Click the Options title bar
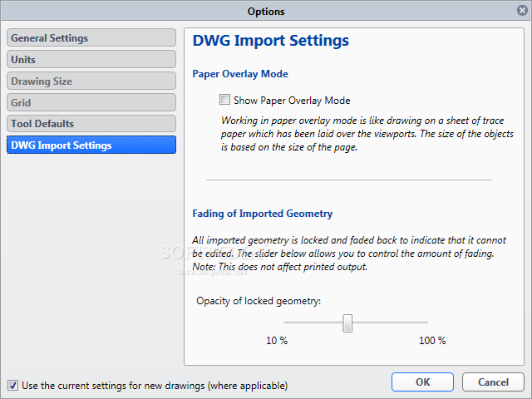 tap(266, 11)
